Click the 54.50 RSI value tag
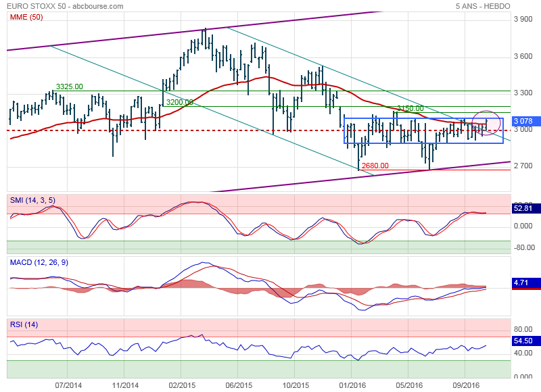 click(x=525, y=341)
